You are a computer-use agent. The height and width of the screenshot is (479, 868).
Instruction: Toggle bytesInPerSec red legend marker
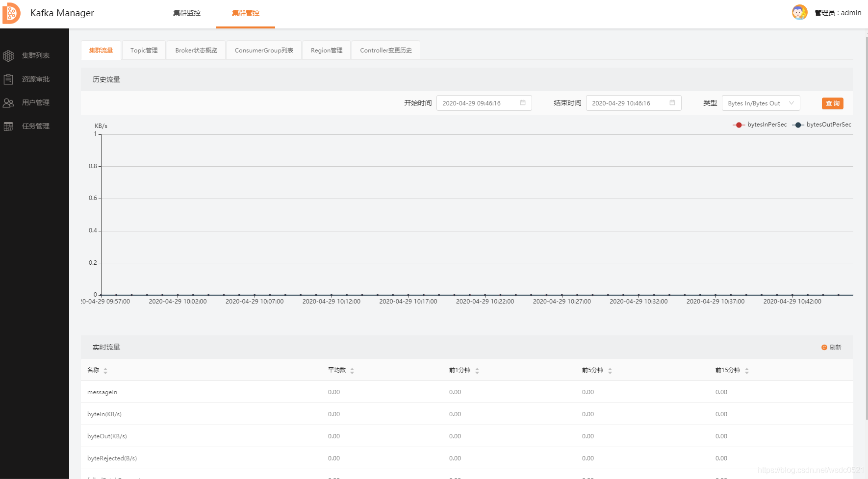[x=739, y=125]
